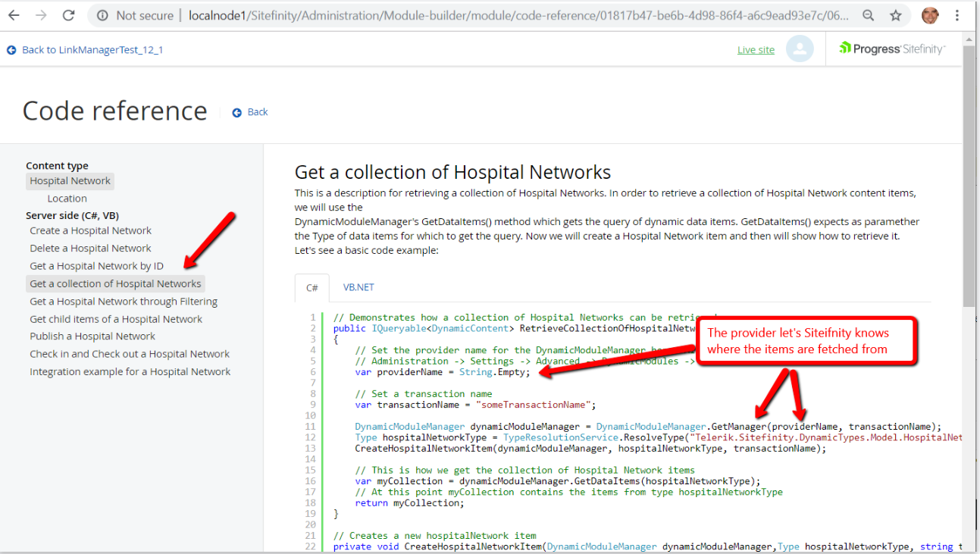Open the Sitefinity user account avatar
The width and height of the screenshot is (980, 554).
[x=800, y=49]
